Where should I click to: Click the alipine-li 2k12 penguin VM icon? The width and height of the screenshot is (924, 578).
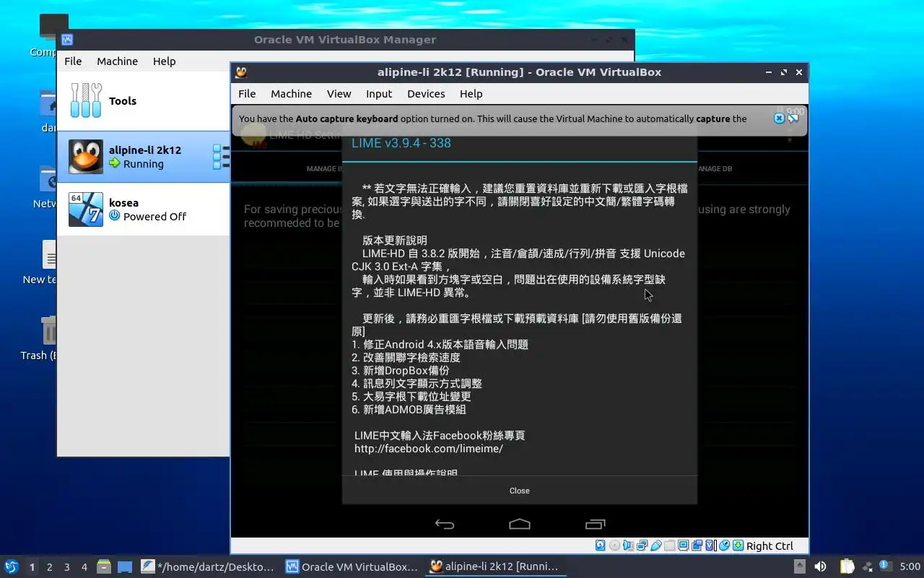(86, 157)
